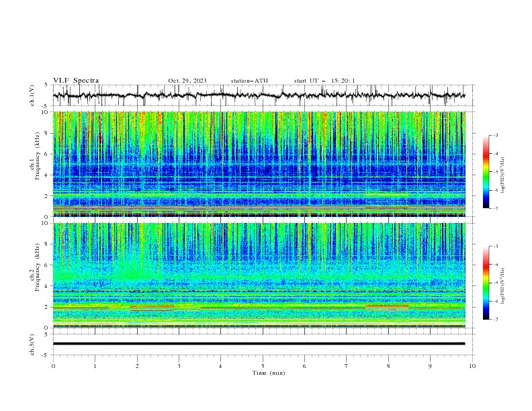Click the "-3" label on ch.1 colorbar

(x=496, y=135)
